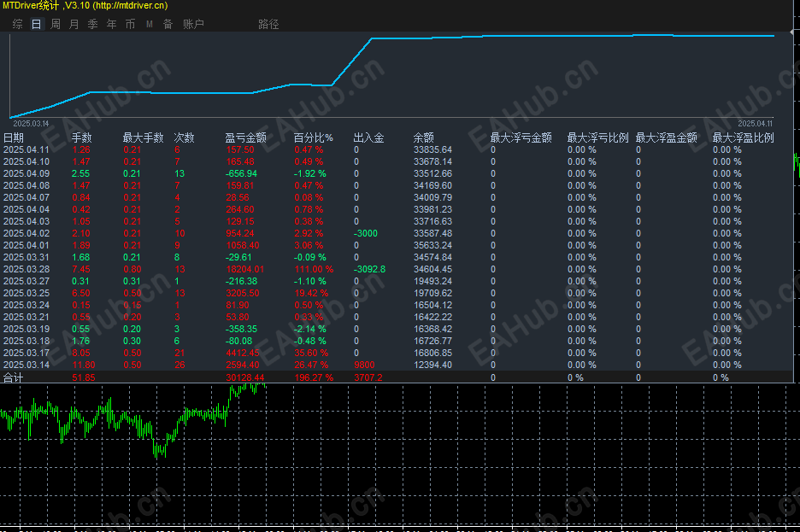Select the 2025.04.09 date row
The width and height of the screenshot is (800, 532).
[x=26, y=173]
